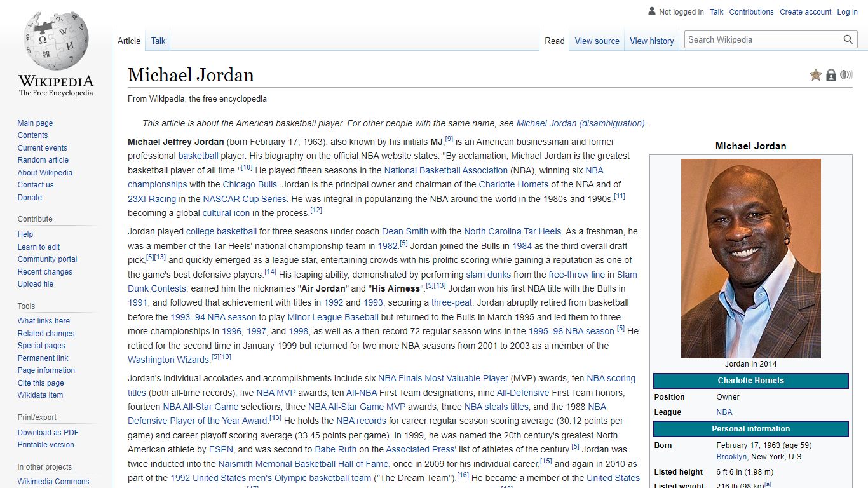
Task: Click Download as PDF
Action: pos(48,433)
